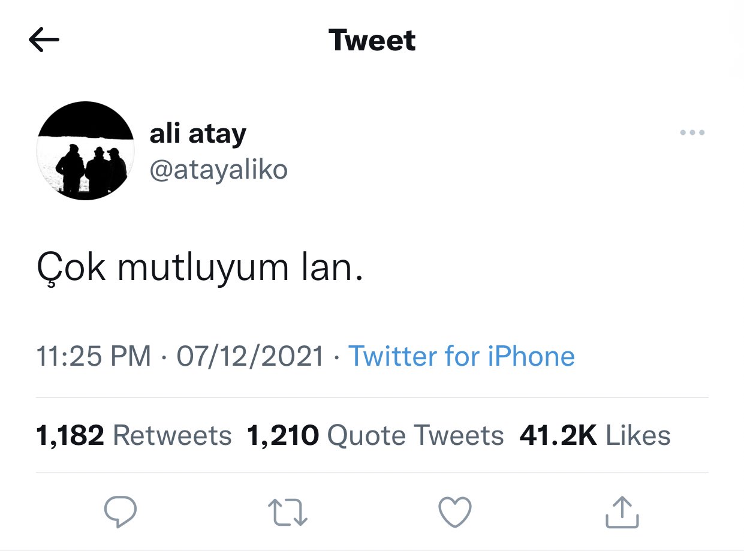View the 41.2K Likes list
This screenshot has height=560, width=744.
tap(595, 435)
